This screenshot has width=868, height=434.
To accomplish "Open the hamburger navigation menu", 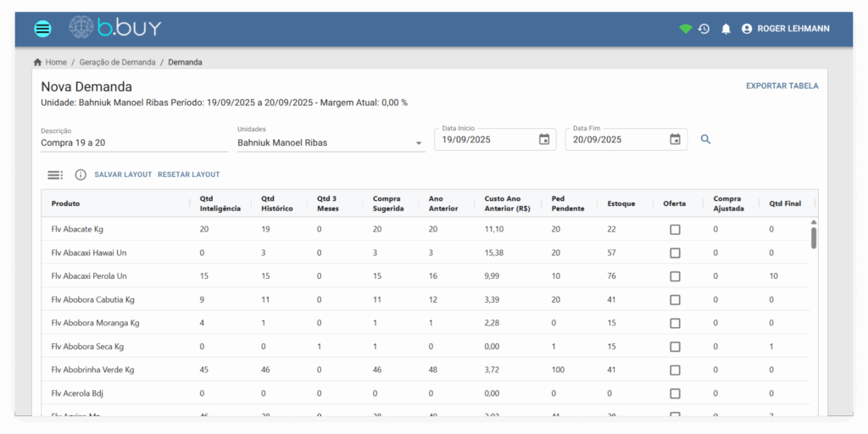I will [x=42, y=29].
